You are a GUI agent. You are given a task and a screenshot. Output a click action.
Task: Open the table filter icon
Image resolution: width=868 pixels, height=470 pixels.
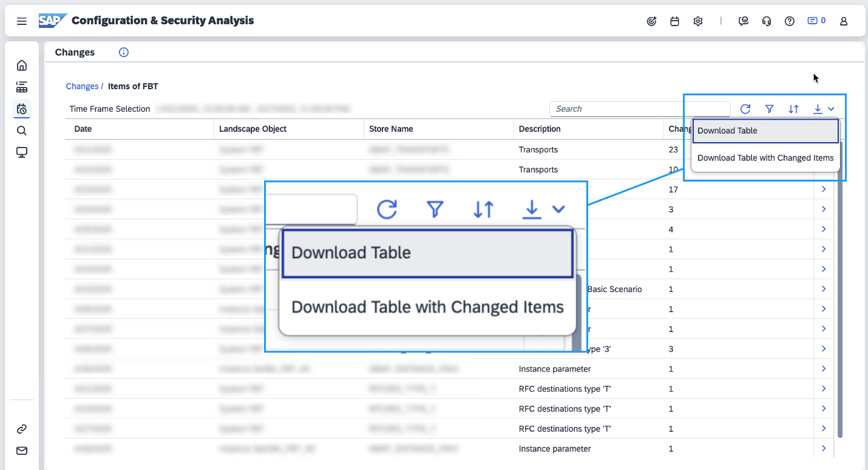coord(770,109)
